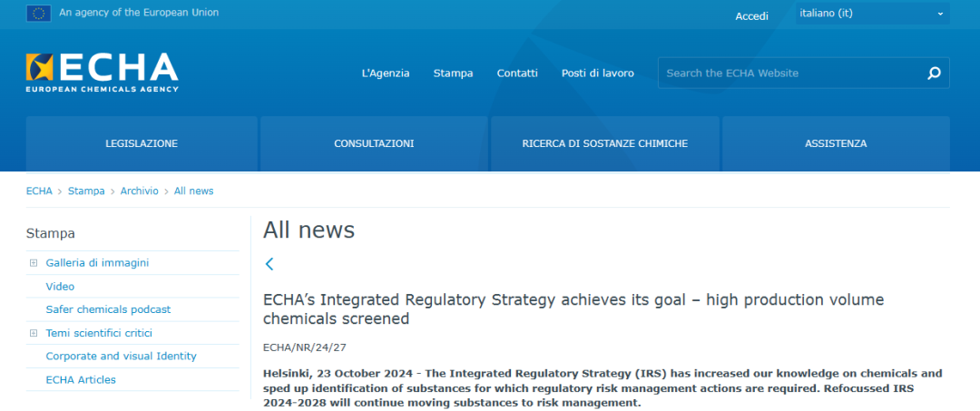This screenshot has width=980, height=411.
Task: Select RICERCA DI SOSTANZE CHIMICHE menu
Action: click(604, 143)
